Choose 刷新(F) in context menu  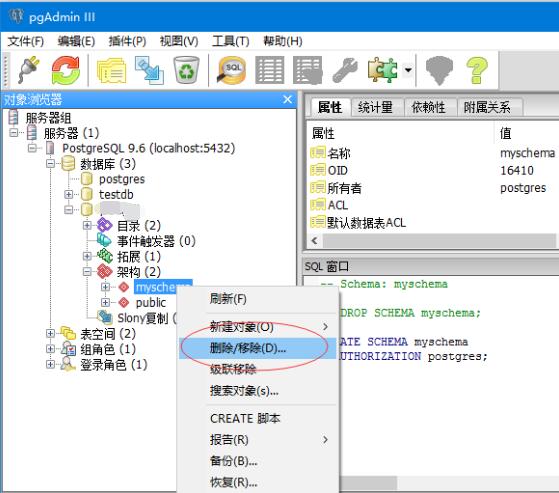(x=257, y=299)
